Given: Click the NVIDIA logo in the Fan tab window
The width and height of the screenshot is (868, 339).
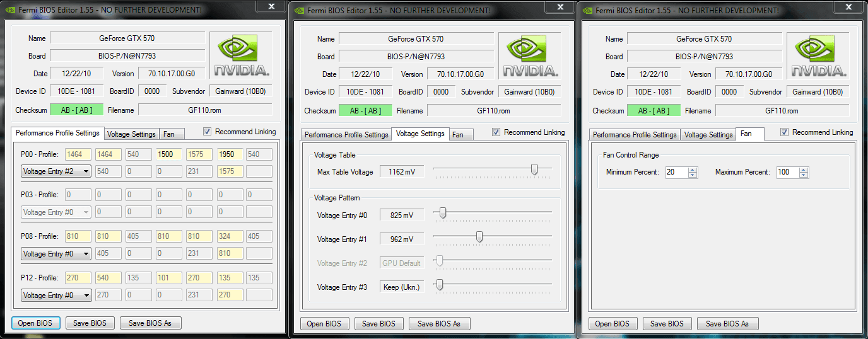Looking at the screenshot, I should click(818, 57).
